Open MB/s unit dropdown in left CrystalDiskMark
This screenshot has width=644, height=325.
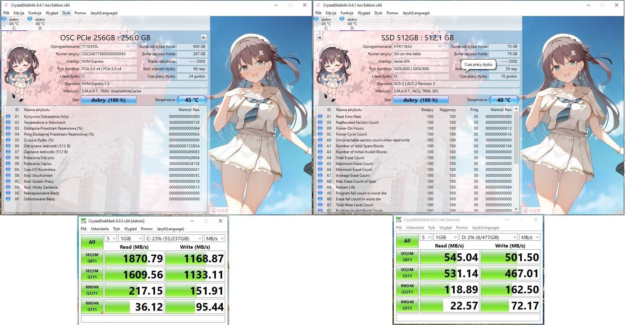[214, 238]
